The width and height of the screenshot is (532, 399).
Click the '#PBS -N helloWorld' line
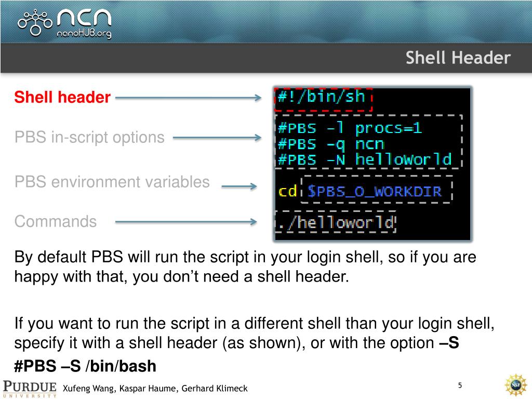tap(365, 159)
